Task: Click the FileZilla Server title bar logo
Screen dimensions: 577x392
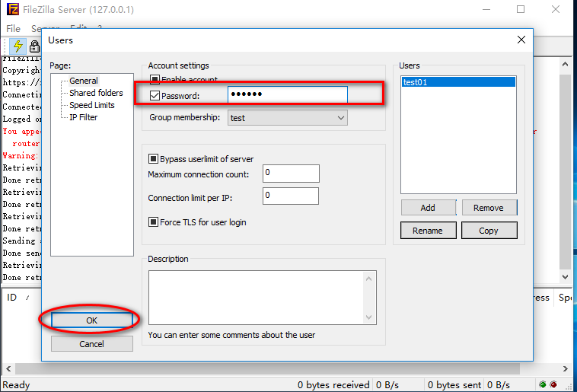Action: coord(12,9)
